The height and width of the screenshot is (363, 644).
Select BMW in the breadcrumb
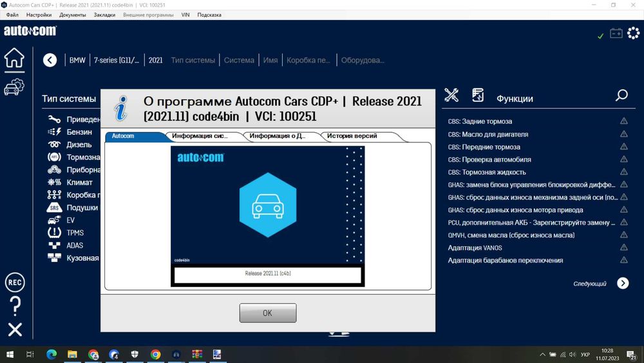(x=77, y=61)
